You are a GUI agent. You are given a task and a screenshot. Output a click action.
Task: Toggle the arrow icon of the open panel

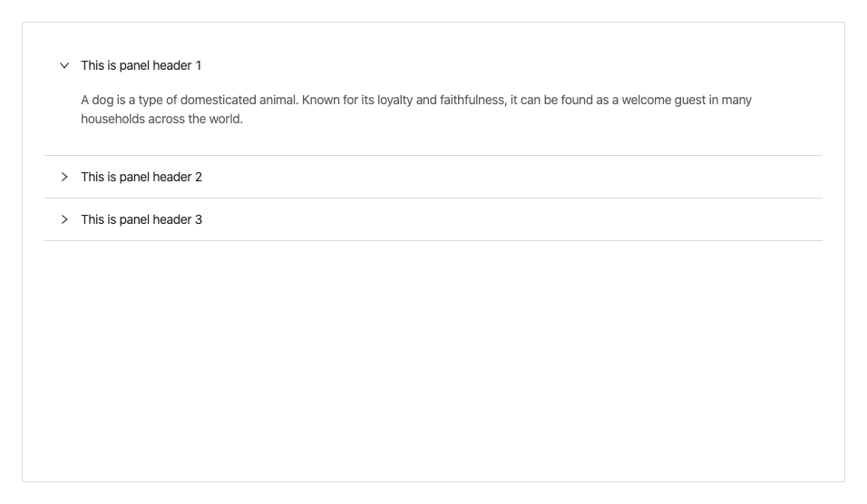click(64, 66)
